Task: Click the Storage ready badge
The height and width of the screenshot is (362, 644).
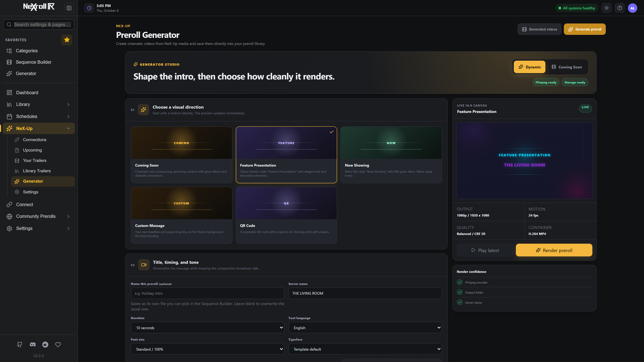Action: (x=575, y=82)
